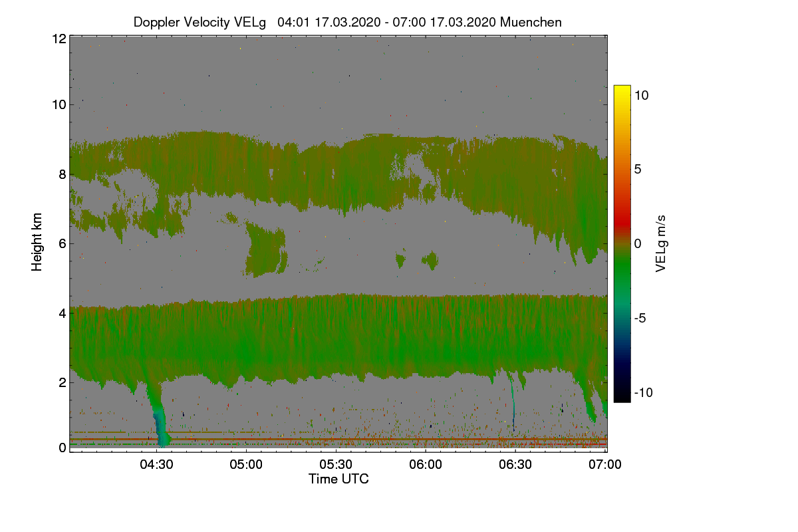The height and width of the screenshot is (532, 798).
Task: Click the height tick label '12'
Action: (x=58, y=39)
